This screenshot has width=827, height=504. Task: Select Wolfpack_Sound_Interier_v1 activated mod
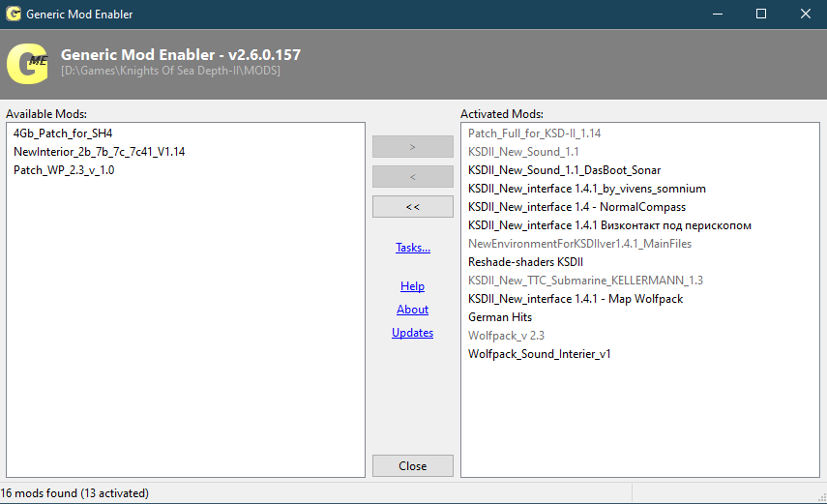tap(539, 354)
